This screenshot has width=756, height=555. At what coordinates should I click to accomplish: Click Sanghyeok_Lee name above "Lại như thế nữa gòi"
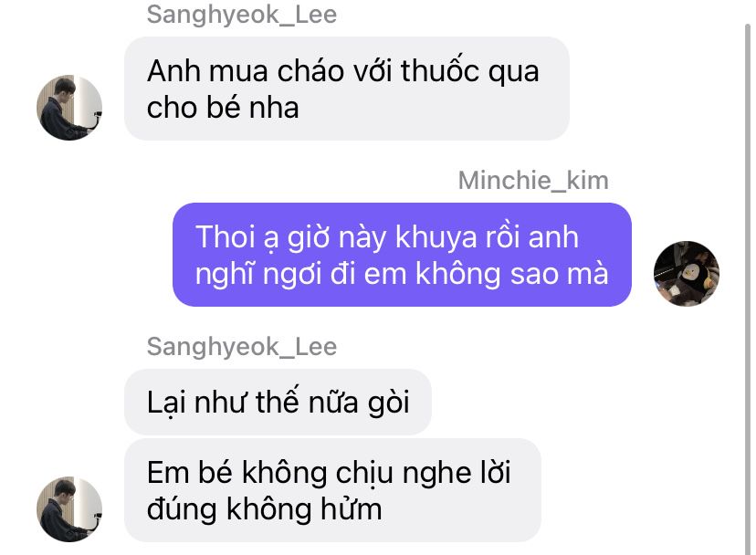pos(242,347)
